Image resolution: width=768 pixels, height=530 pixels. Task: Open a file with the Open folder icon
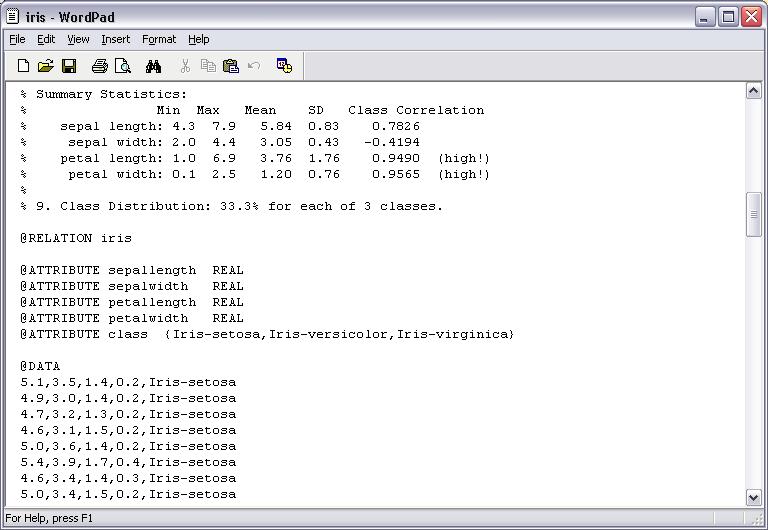coord(46,66)
